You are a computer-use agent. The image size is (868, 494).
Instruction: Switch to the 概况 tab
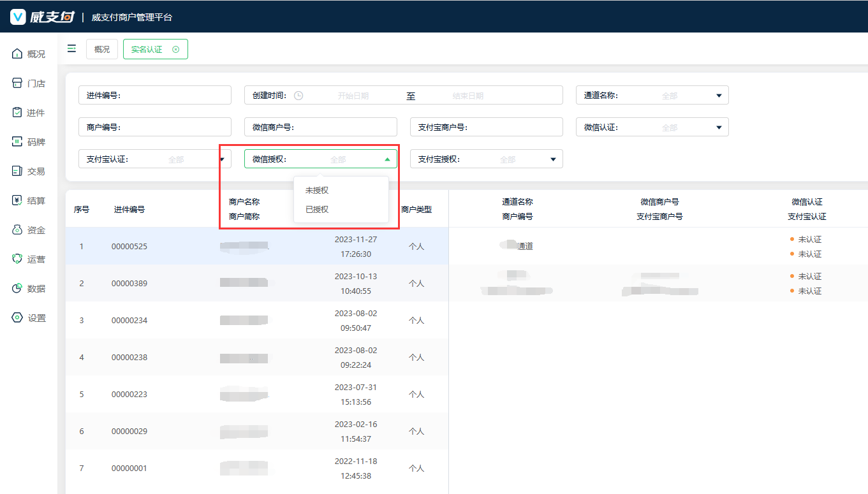click(102, 50)
